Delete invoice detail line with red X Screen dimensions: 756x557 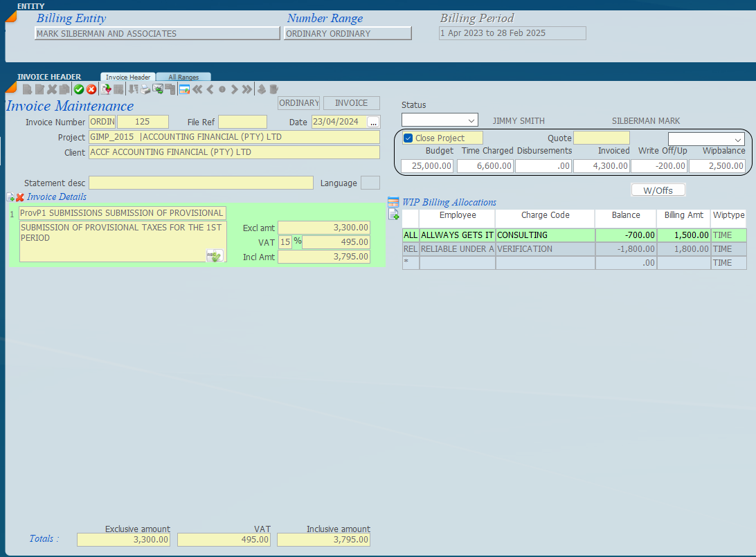(x=20, y=197)
